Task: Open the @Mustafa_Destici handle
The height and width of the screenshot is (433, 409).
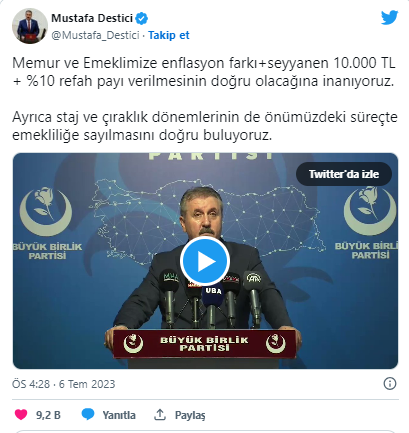Action: (95, 35)
